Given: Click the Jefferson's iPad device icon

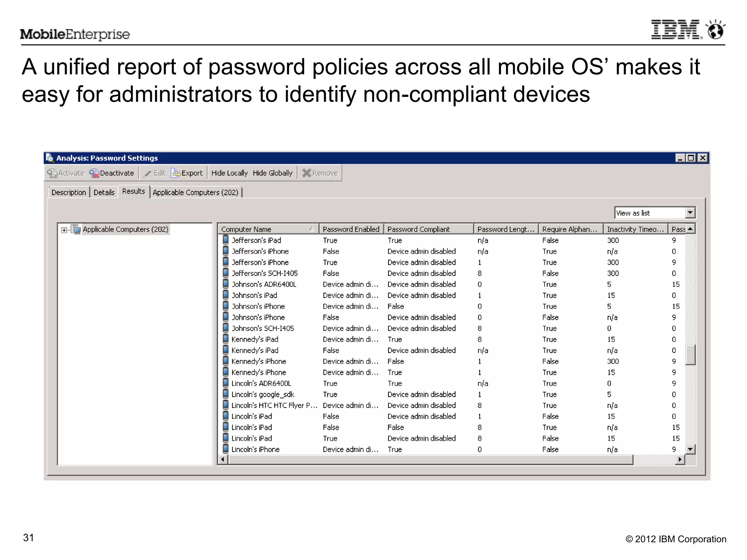Looking at the screenshot, I should click(x=226, y=240).
